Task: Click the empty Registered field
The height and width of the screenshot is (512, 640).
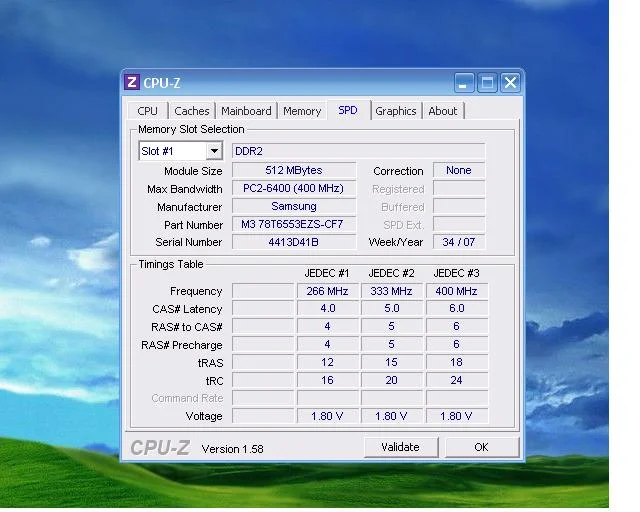Action: pos(459,188)
